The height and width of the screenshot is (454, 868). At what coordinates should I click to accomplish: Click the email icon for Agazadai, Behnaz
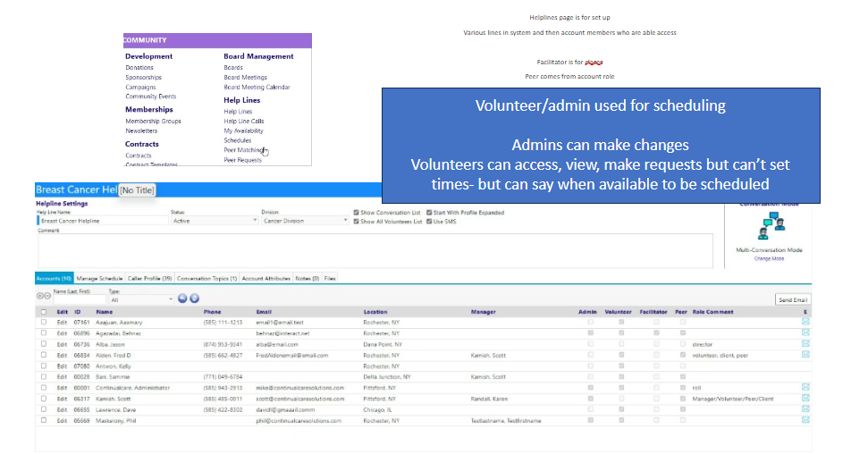click(805, 332)
